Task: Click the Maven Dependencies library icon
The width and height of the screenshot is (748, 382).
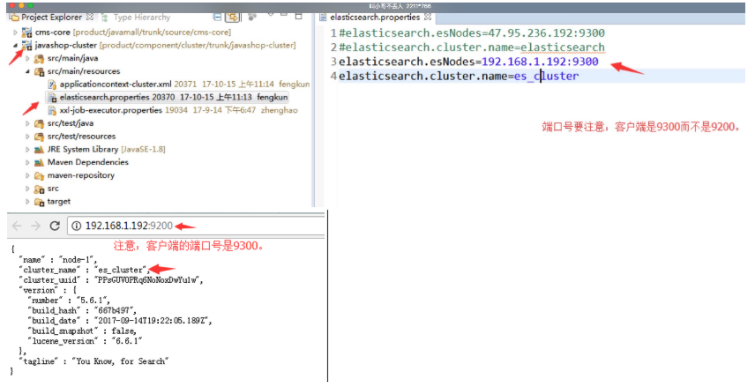Action: [39, 162]
